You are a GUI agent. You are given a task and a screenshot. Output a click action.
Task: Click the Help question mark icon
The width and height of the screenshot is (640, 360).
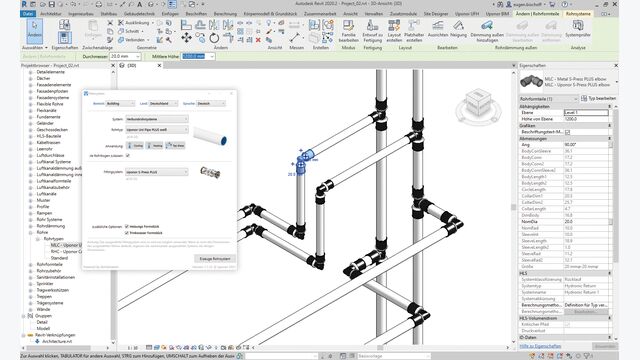click(x=565, y=4)
